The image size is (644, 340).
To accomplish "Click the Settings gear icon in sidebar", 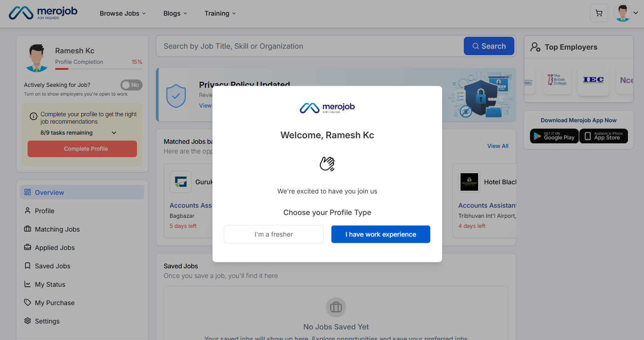I will [x=28, y=321].
